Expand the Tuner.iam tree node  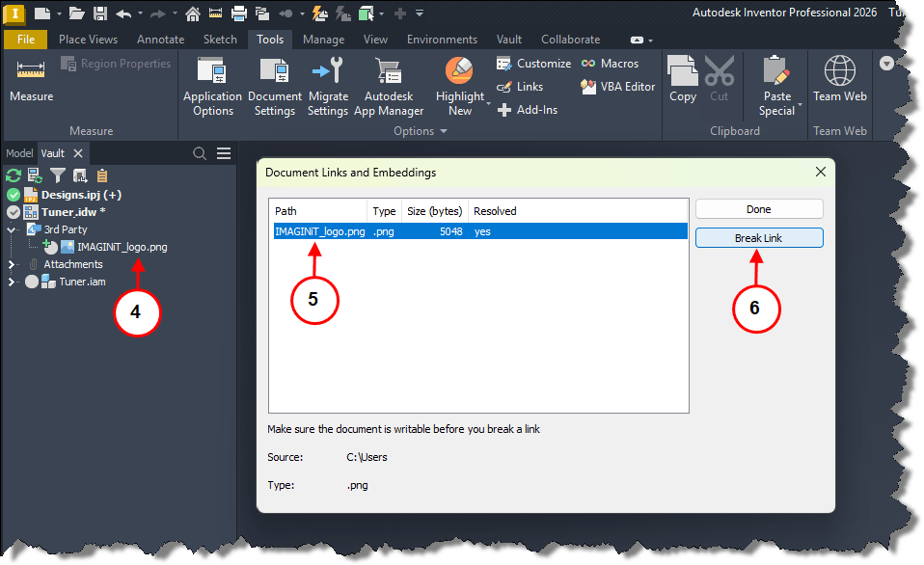click(12, 282)
